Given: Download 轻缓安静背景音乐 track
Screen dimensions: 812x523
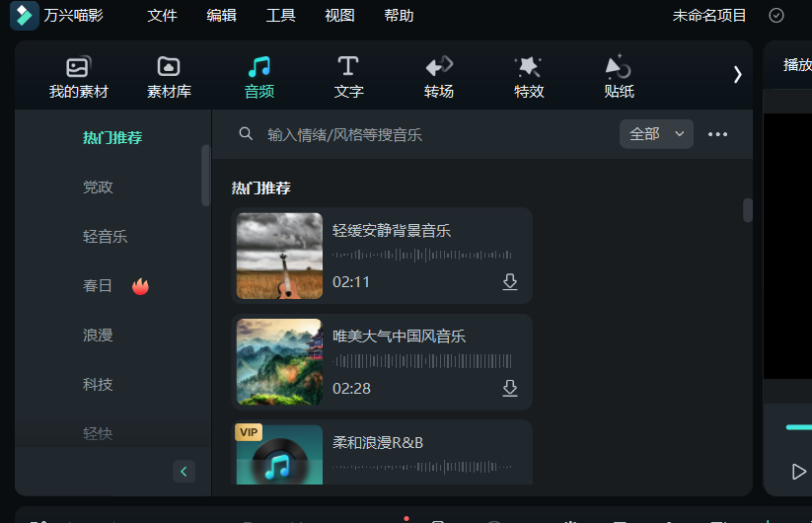Looking at the screenshot, I should tap(510, 281).
